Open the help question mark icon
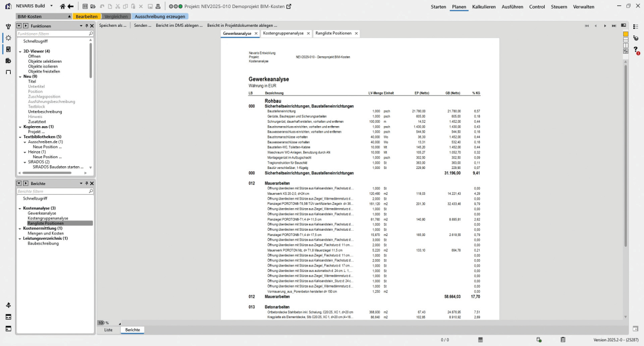Viewport: 644px width, 346px height. point(636,50)
